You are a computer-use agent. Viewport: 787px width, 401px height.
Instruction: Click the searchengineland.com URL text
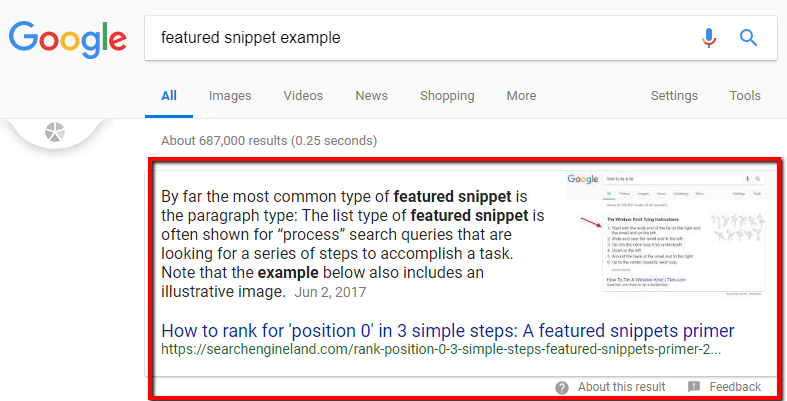coord(441,350)
